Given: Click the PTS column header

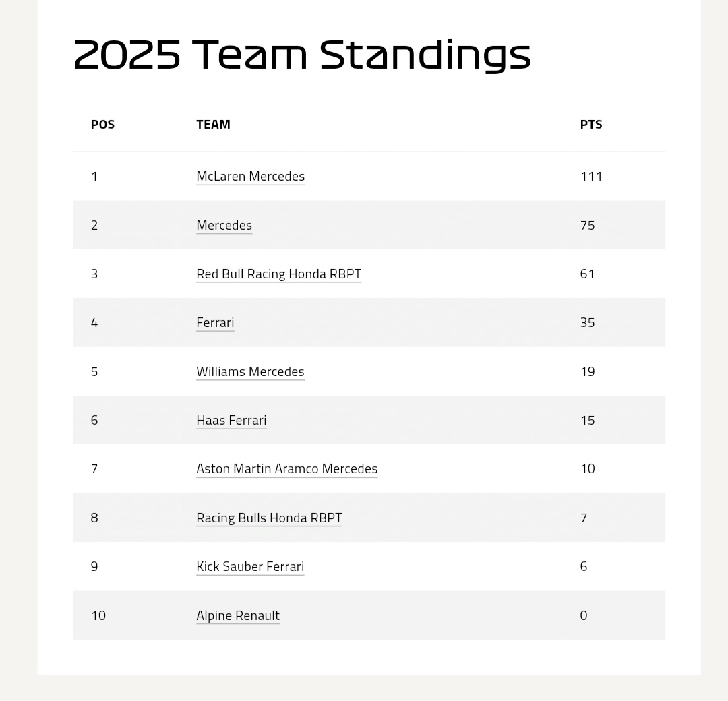Looking at the screenshot, I should 591,125.
